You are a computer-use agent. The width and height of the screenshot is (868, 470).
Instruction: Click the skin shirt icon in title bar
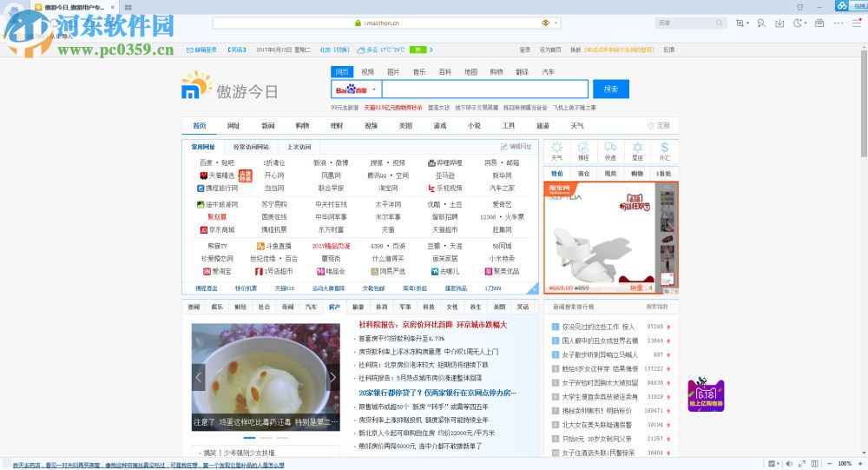(x=800, y=7)
